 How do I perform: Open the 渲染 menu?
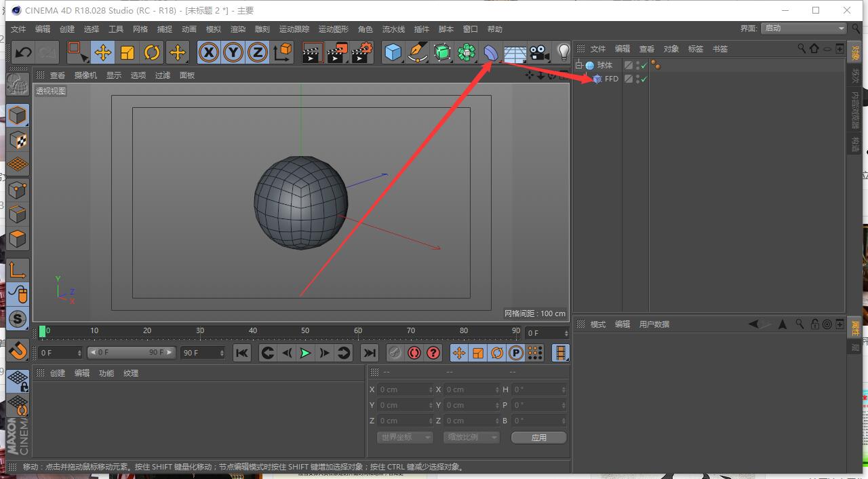pyautogui.click(x=238, y=29)
